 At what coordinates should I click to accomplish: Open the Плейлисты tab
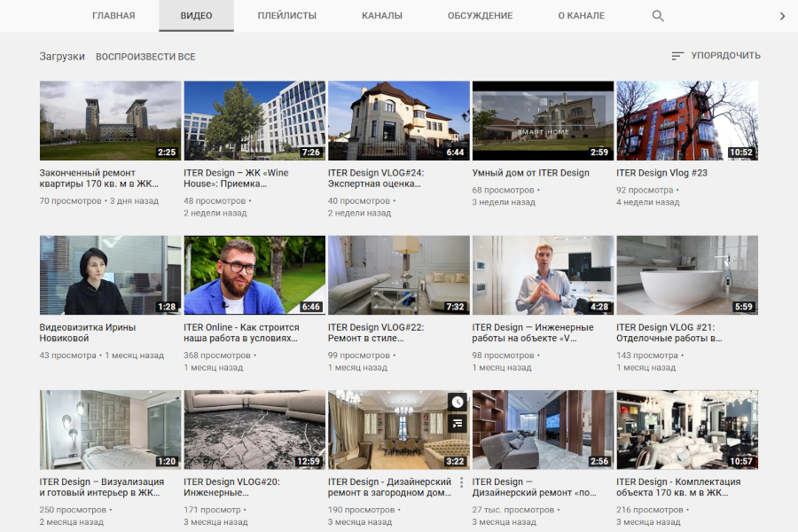coord(286,16)
